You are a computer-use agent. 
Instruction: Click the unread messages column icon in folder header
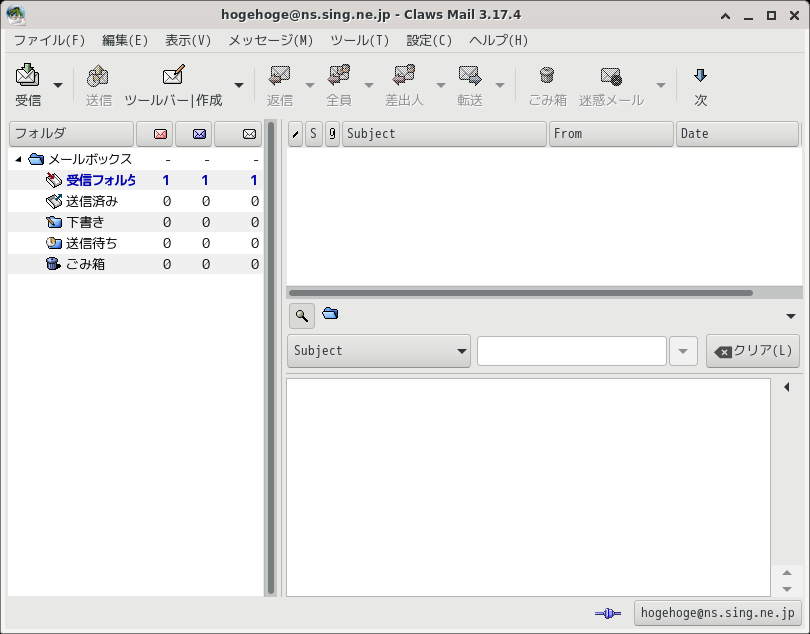click(x=199, y=134)
